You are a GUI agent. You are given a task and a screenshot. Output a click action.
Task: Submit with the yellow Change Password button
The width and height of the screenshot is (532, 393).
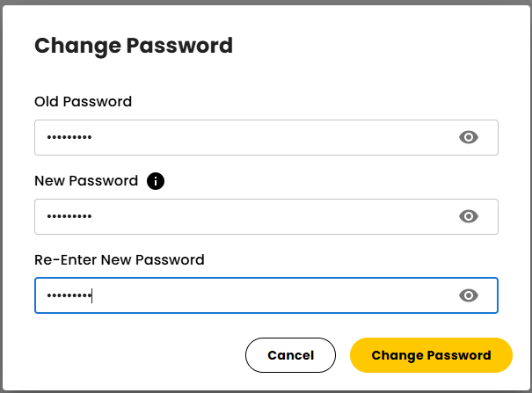431,355
